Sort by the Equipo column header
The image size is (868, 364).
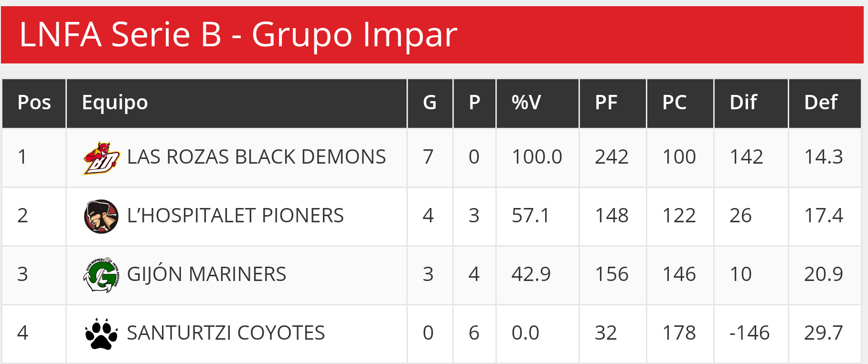click(x=115, y=103)
